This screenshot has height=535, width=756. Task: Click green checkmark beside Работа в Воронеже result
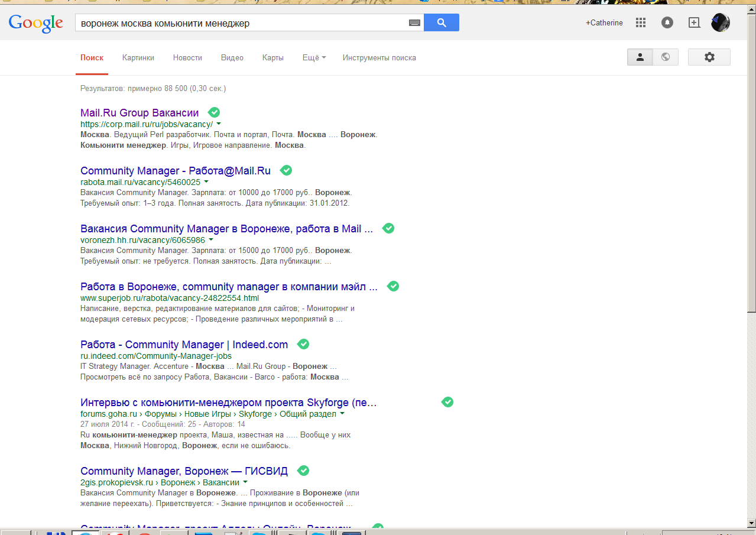[x=393, y=286]
